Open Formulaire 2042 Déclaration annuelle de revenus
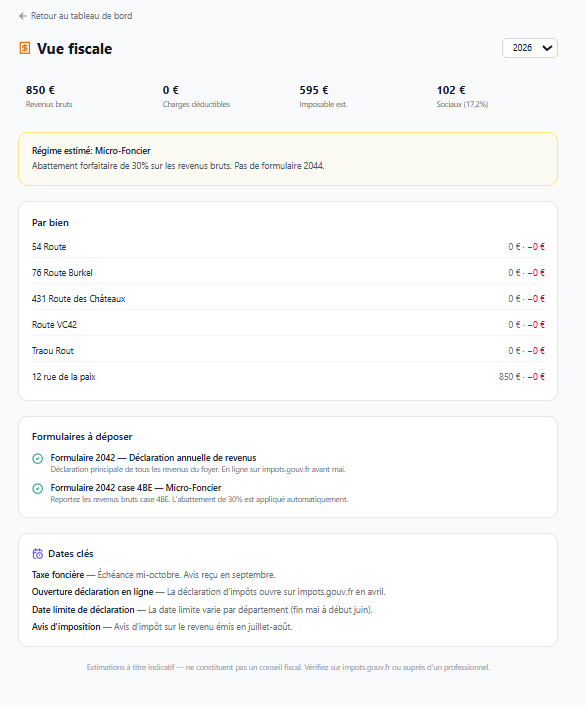Screen dimensions: 586x705 click(x=153, y=458)
